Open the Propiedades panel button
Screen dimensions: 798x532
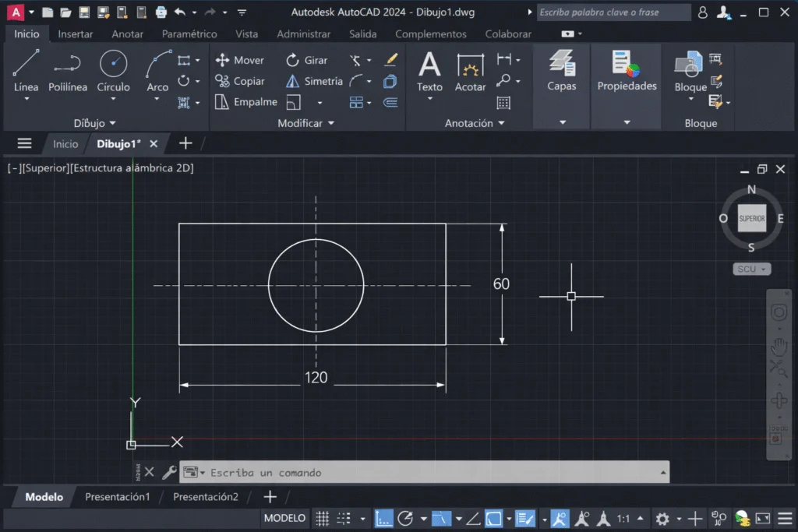point(626,74)
